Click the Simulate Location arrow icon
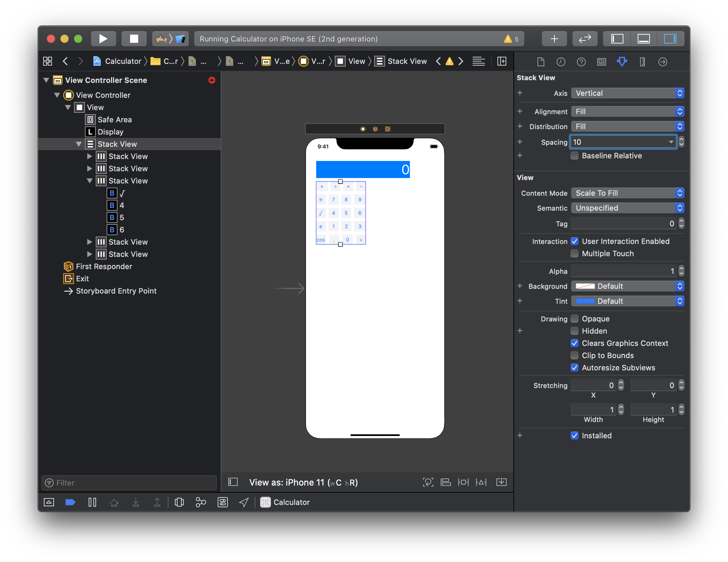The height and width of the screenshot is (562, 728). 244,502
